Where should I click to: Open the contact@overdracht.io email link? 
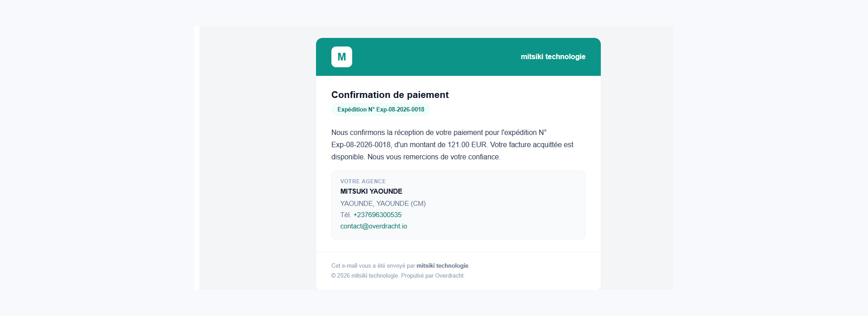coord(373,226)
